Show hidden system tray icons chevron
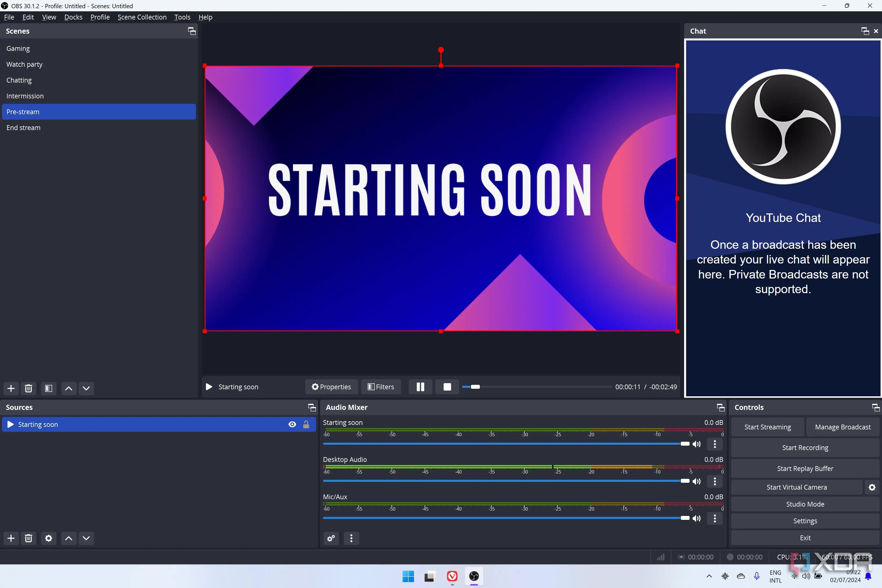This screenshot has height=588, width=882. point(709,576)
